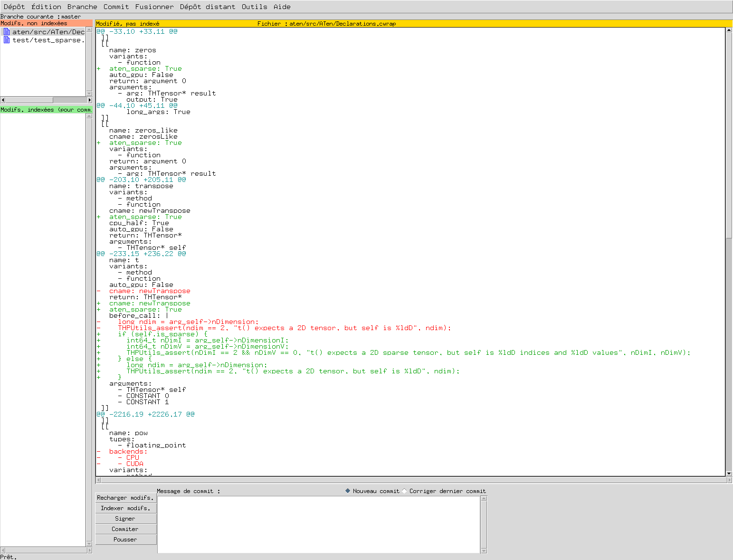Click the '- CONSTANT 1' diff line

[143, 402]
